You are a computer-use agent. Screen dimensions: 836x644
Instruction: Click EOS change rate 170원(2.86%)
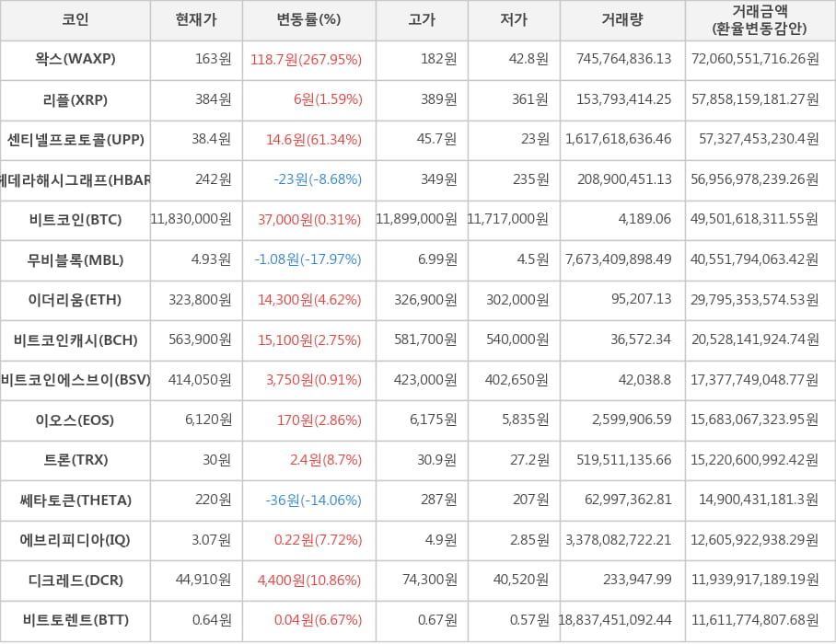[319, 420]
